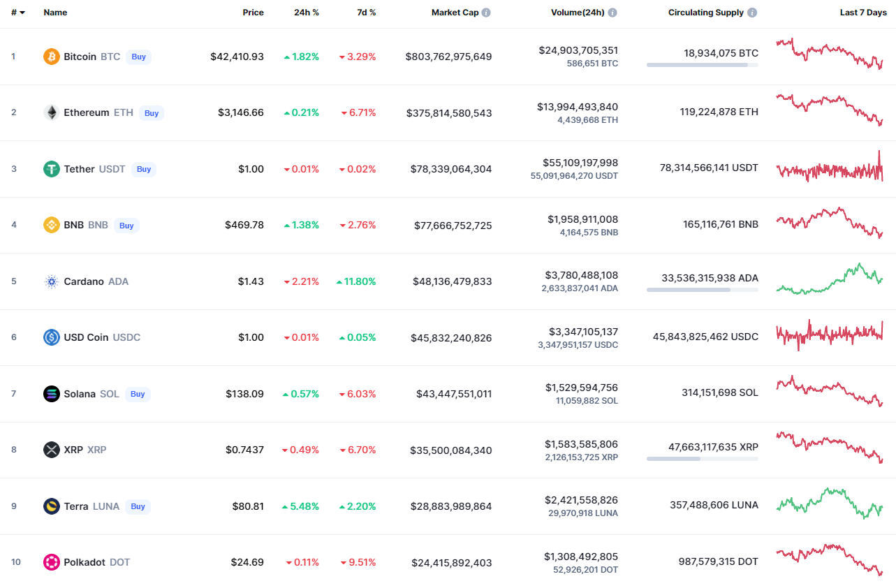Click Polkadot 7d change 9.51%
Image resolution: width=896 pixels, height=588 pixels.
[358, 562]
